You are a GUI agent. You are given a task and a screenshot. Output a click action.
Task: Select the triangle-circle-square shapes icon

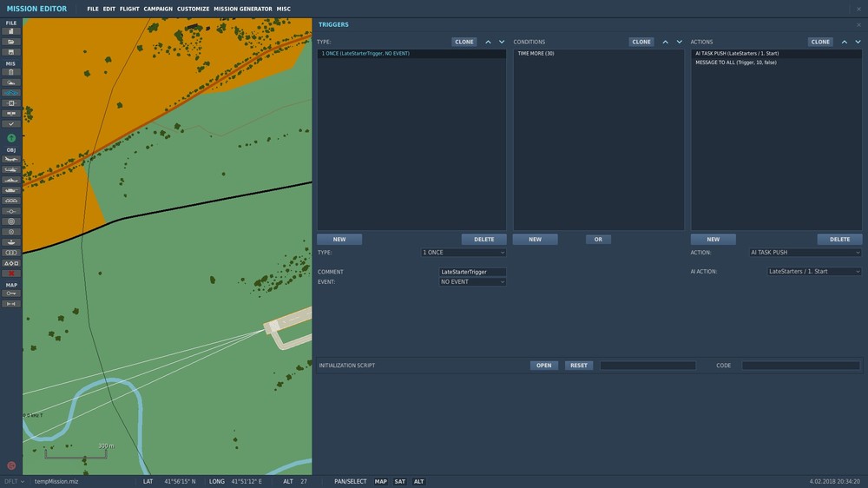(x=10, y=263)
